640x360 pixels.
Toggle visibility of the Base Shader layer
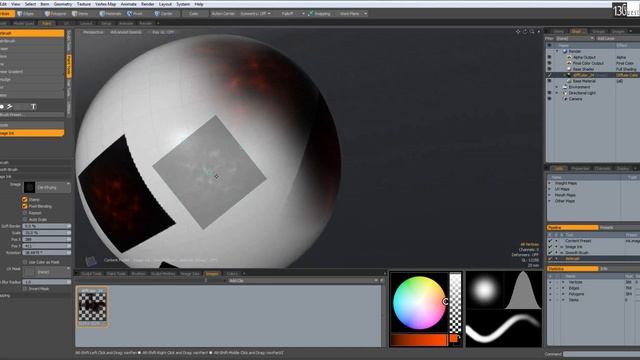tap(549, 69)
